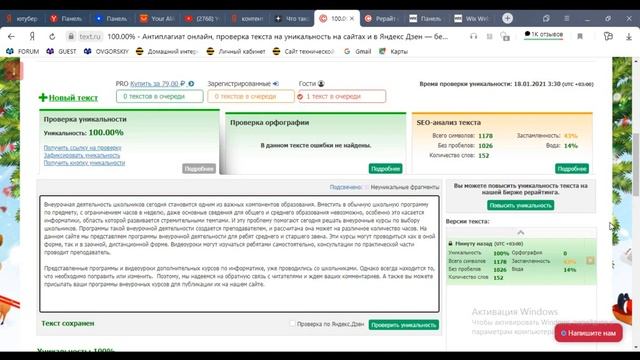Click the PRO info icon next to price
This screenshot has height=360, width=640.
(191, 84)
